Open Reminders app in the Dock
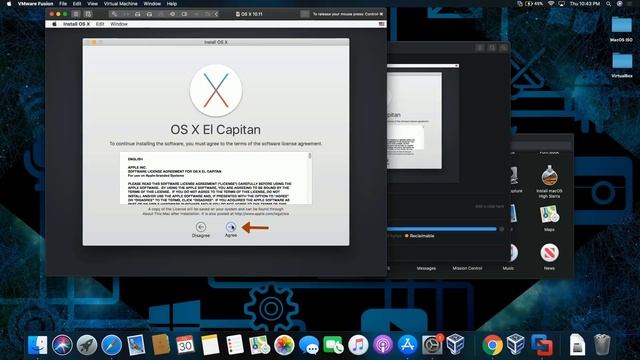The image size is (640, 360). click(235, 345)
